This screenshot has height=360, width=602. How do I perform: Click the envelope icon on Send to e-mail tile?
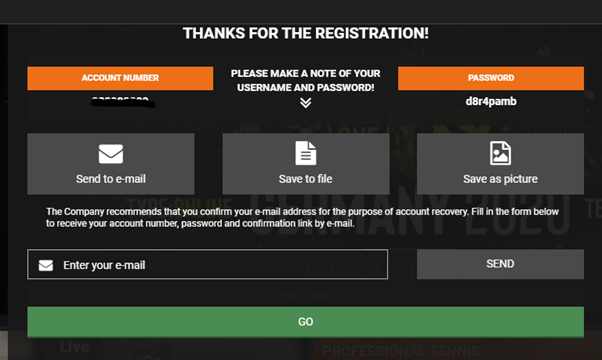[111, 154]
